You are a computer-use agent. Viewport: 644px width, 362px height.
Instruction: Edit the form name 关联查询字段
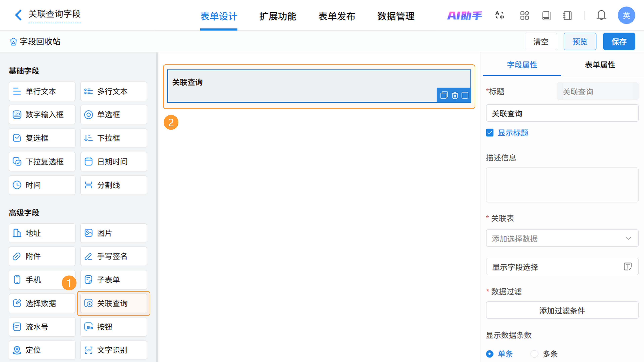[55, 14]
